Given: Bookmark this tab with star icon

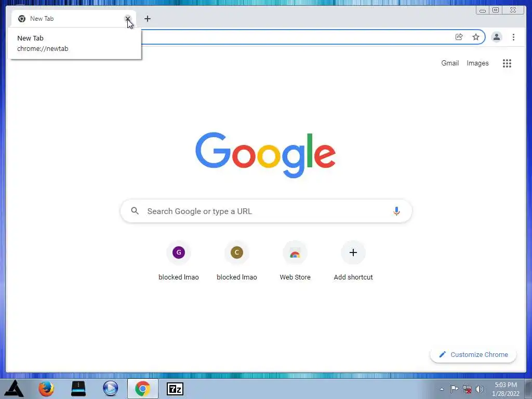Looking at the screenshot, I should pos(476,37).
